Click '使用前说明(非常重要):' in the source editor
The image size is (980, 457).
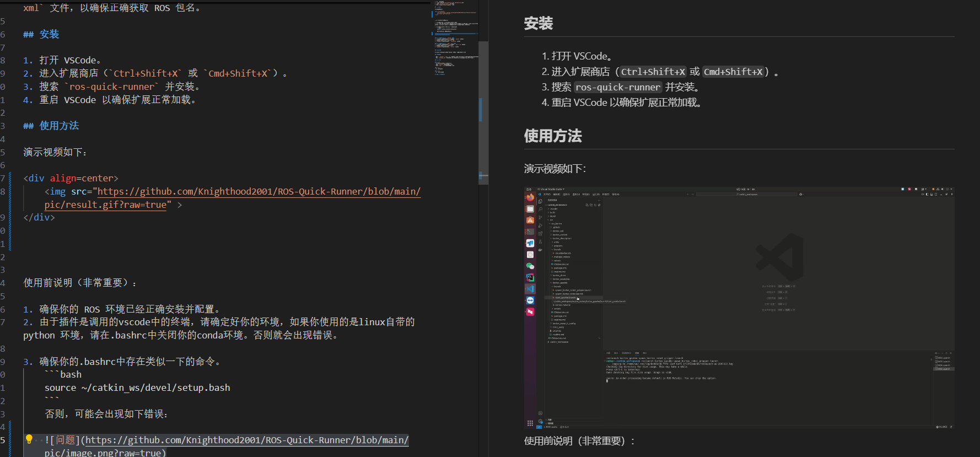click(80, 283)
